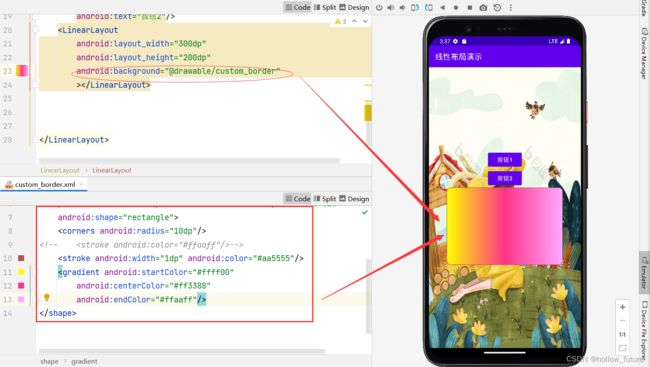
Task: Click 按钮2 in the emulator
Action: 504,178
